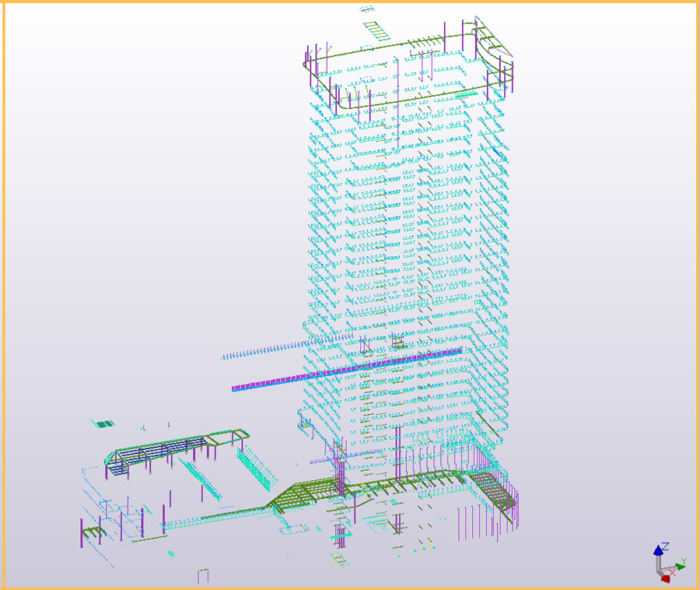Click the blue Z axis arrow

click(x=659, y=553)
